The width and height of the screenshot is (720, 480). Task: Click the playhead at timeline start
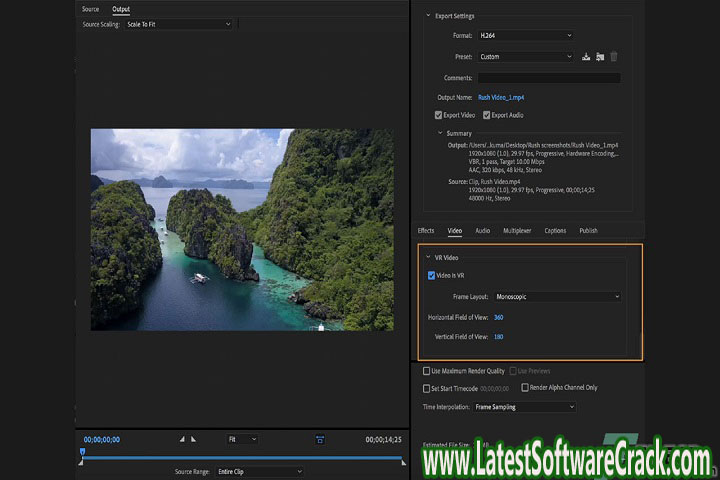pyautogui.click(x=83, y=453)
